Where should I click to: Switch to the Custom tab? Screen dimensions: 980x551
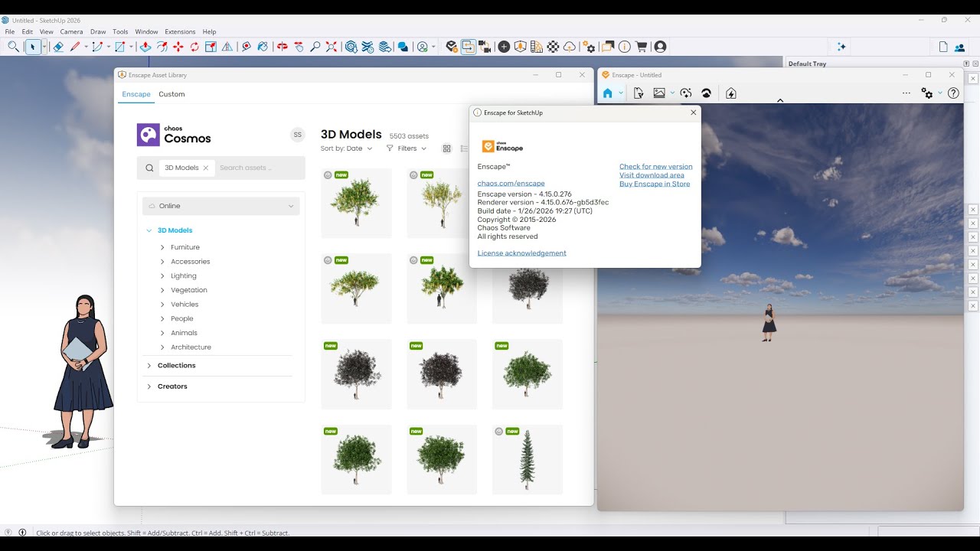coord(171,94)
